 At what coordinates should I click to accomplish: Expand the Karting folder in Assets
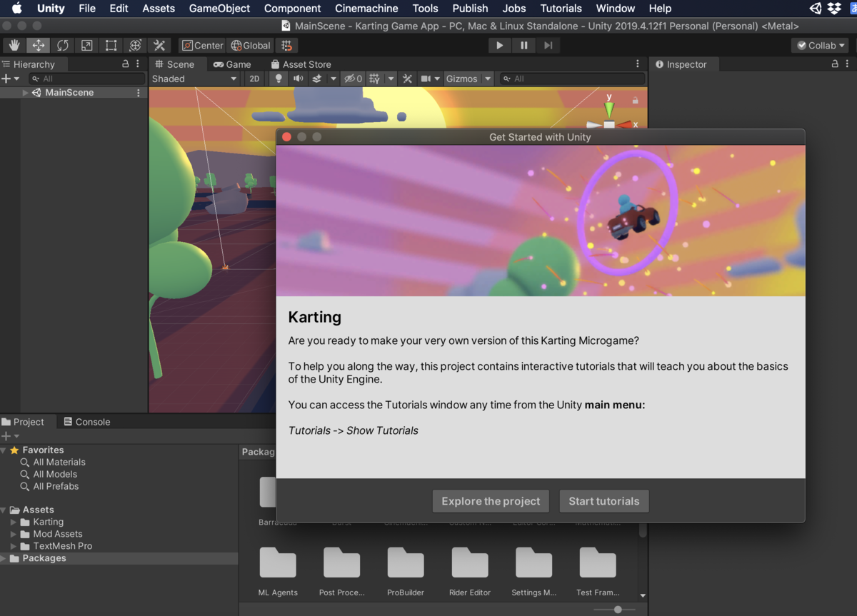point(14,522)
